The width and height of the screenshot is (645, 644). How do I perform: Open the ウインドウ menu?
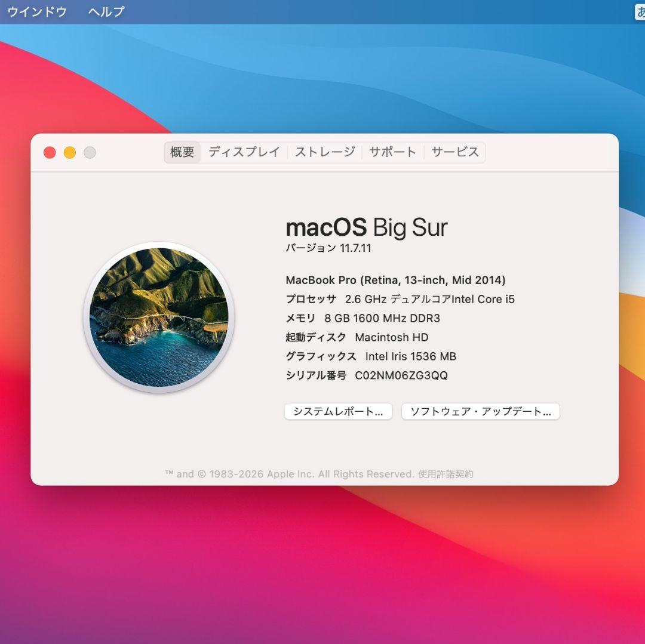pyautogui.click(x=37, y=10)
